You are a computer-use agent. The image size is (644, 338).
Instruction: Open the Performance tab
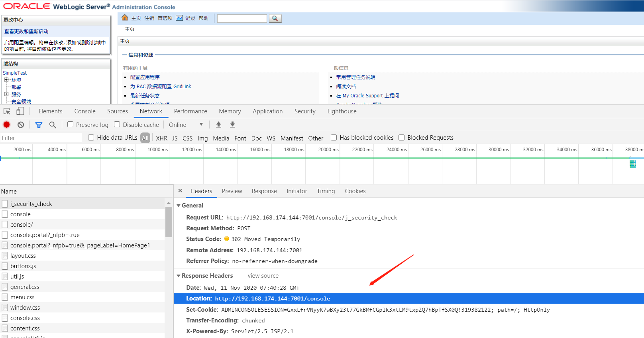tap(190, 111)
